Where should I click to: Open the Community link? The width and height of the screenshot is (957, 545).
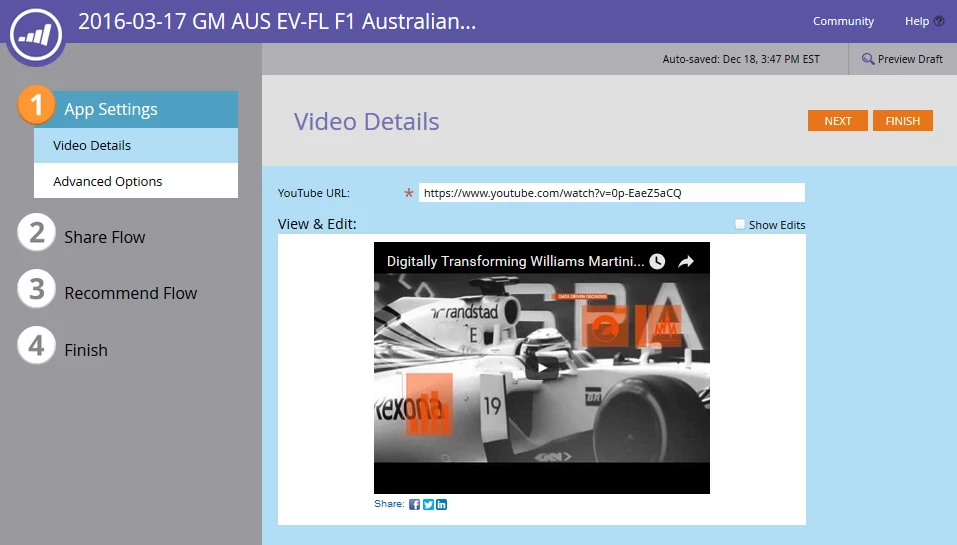pyautogui.click(x=843, y=21)
